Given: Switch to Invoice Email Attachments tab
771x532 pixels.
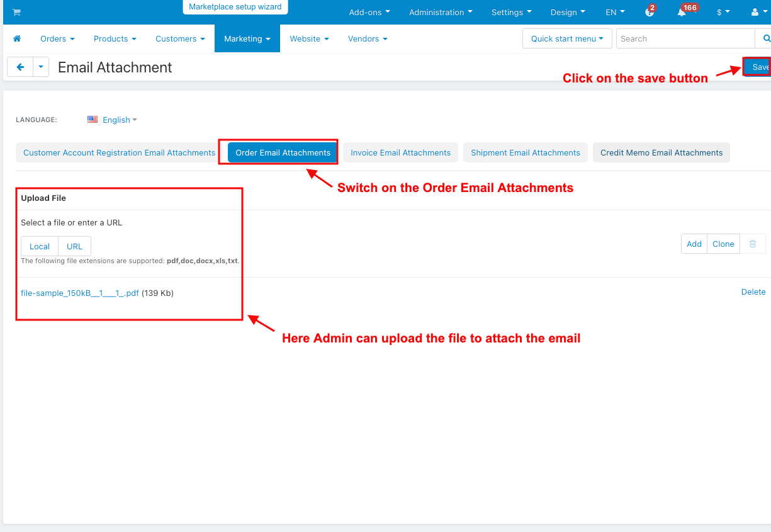Looking at the screenshot, I should click(x=400, y=152).
